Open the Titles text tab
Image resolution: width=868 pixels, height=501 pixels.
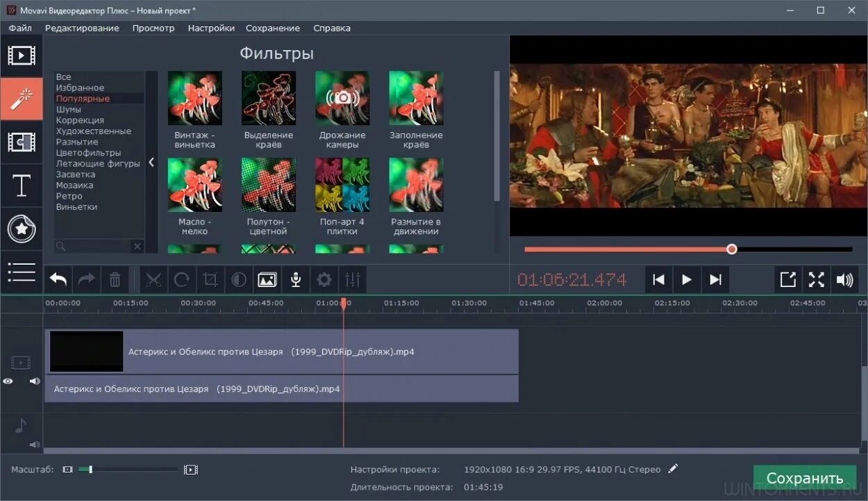click(21, 186)
